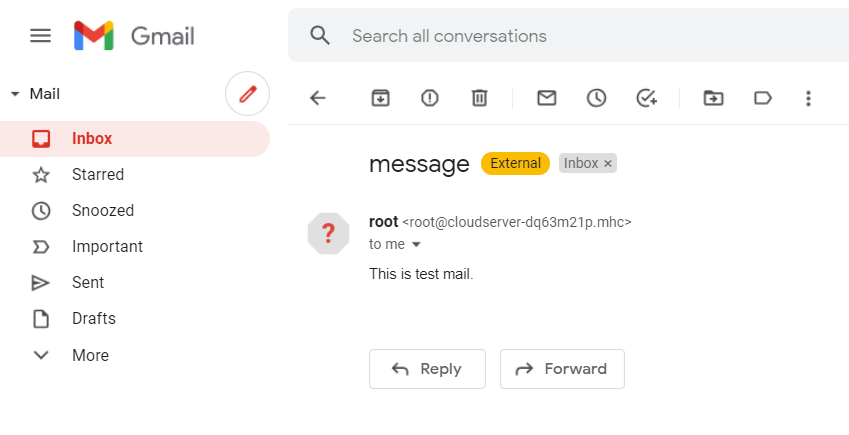Mark the message as unread
This screenshot has width=849, height=435.
coord(547,98)
